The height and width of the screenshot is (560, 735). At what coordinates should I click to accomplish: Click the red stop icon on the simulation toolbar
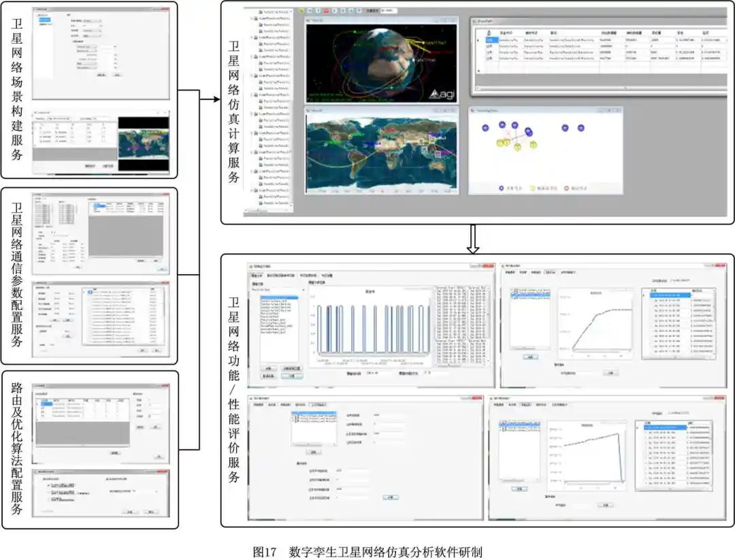(x=327, y=10)
